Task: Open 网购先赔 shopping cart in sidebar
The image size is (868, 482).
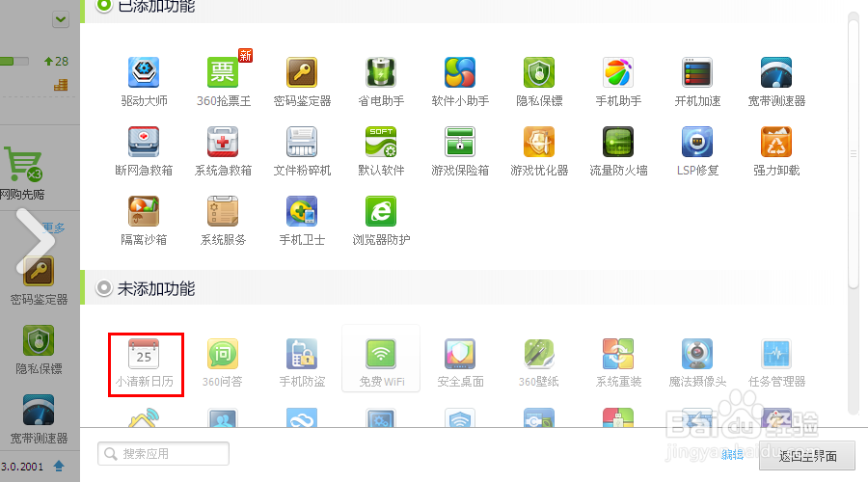Action: pyautogui.click(x=22, y=173)
